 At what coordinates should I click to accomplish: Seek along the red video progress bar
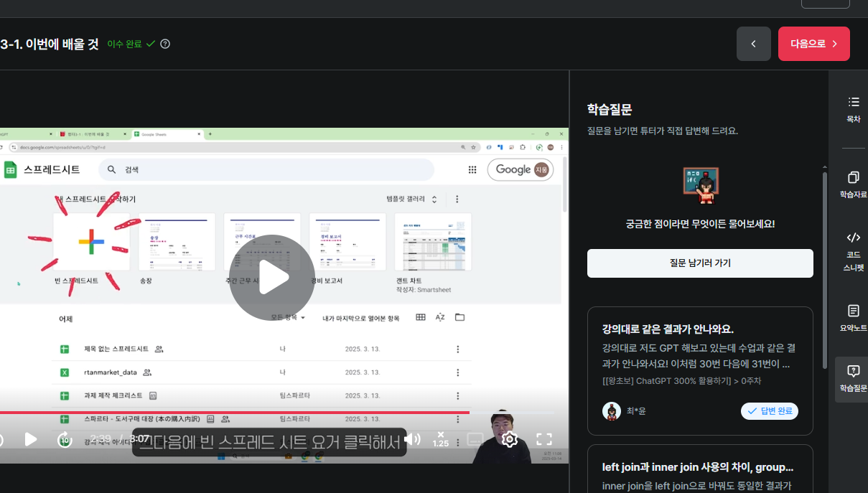[235, 413]
